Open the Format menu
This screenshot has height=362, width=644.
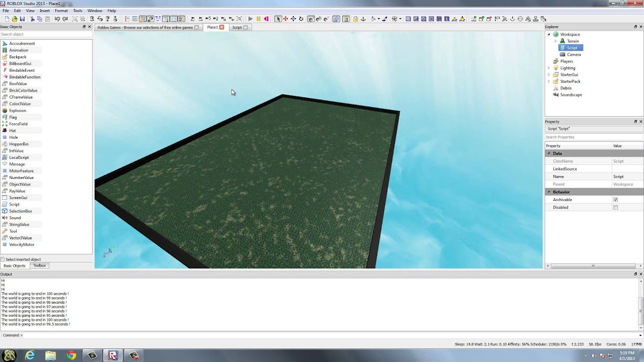[61, 11]
